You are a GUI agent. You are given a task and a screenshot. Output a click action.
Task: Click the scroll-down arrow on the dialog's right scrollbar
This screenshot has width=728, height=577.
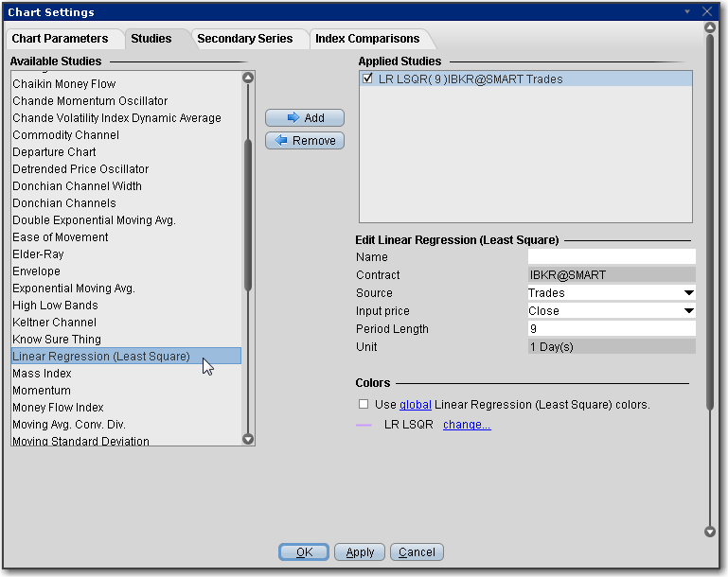pyautogui.click(x=710, y=533)
